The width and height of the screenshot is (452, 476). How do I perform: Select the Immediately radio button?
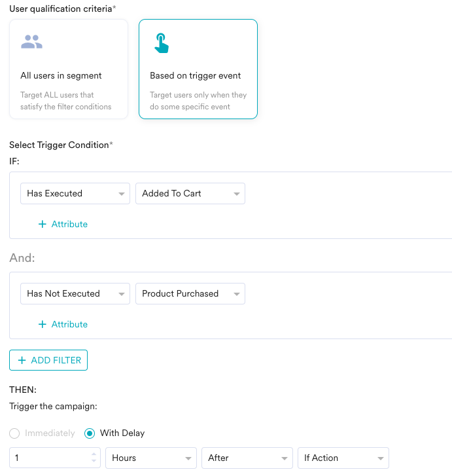14,433
